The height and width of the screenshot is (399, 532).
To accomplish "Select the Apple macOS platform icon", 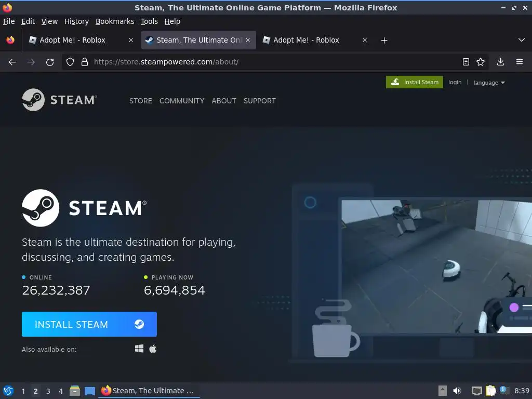I will [153, 349].
